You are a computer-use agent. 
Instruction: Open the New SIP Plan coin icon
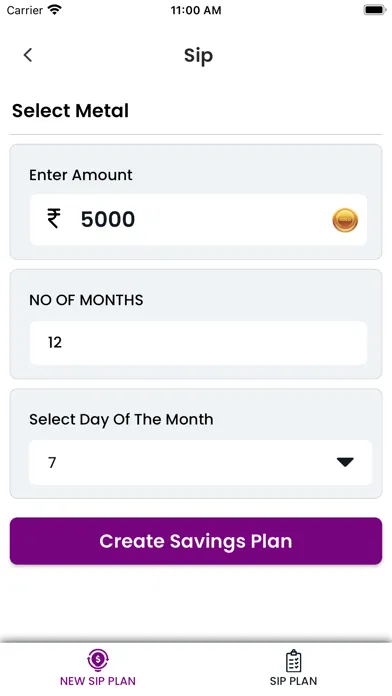[x=98, y=660]
